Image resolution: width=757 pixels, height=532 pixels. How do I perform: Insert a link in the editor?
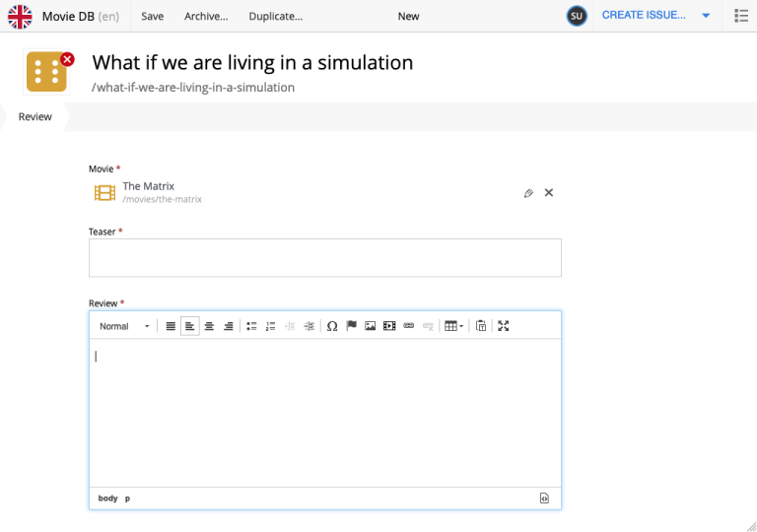[408, 326]
